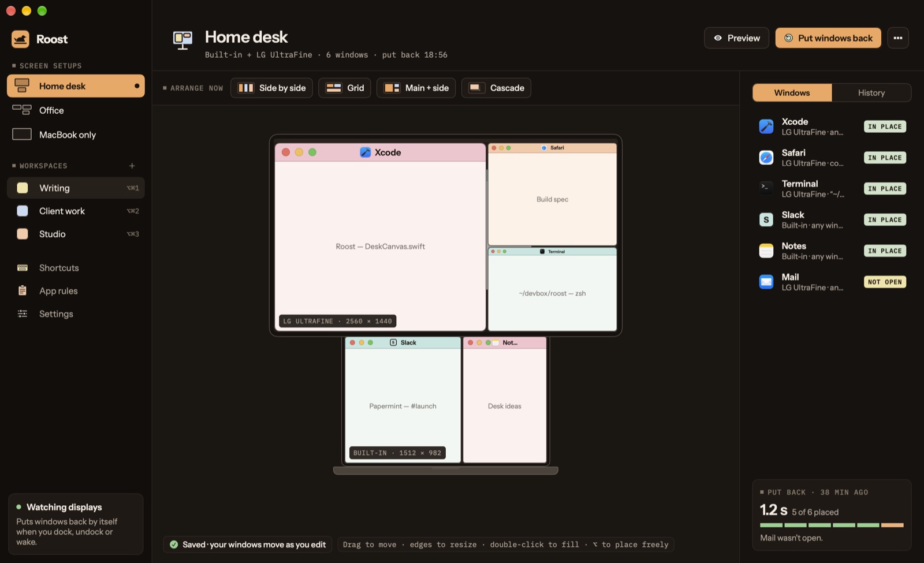Select the Home desk screen setup

click(76, 86)
